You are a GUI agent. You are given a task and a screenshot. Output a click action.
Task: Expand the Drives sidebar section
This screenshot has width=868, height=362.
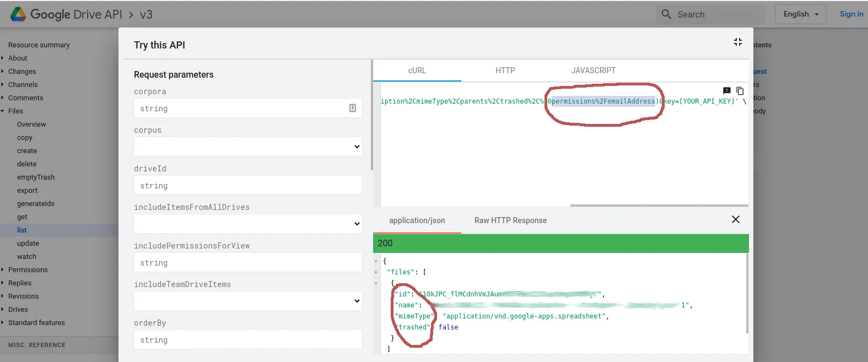pyautogui.click(x=3, y=309)
